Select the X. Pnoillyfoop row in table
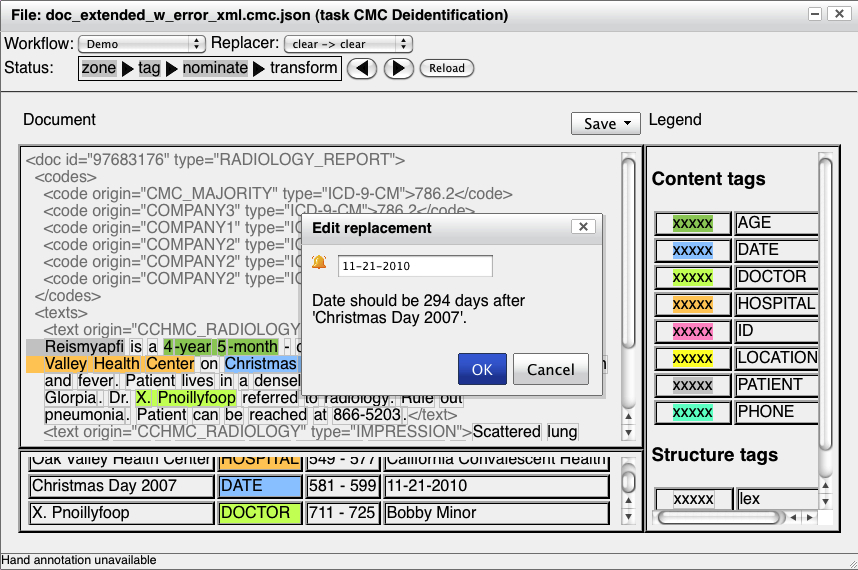 click(122, 513)
